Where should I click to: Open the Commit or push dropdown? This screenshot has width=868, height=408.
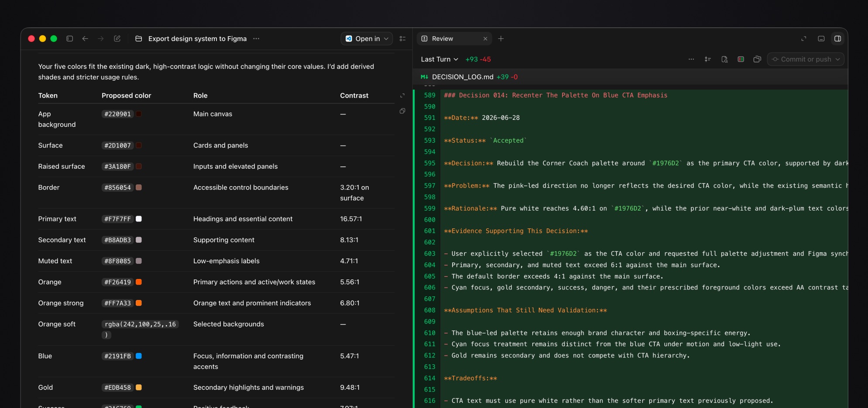click(837, 59)
